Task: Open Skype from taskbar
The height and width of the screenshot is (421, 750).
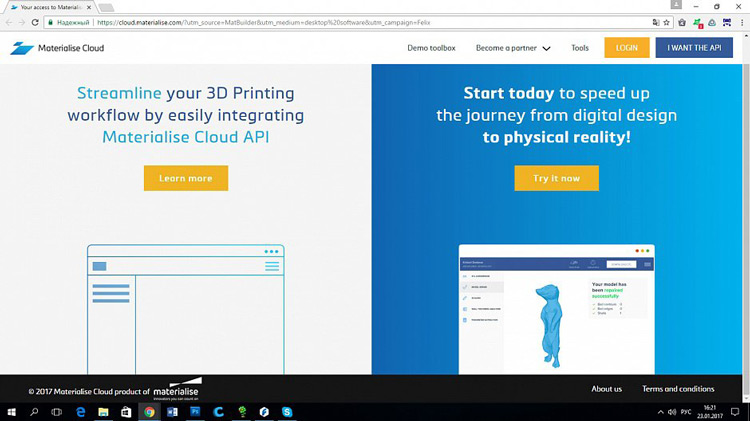Action: pos(287,412)
